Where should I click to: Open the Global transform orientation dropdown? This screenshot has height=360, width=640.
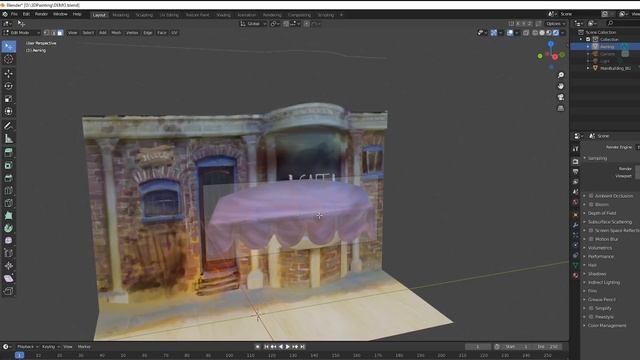(x=253, y=24)
